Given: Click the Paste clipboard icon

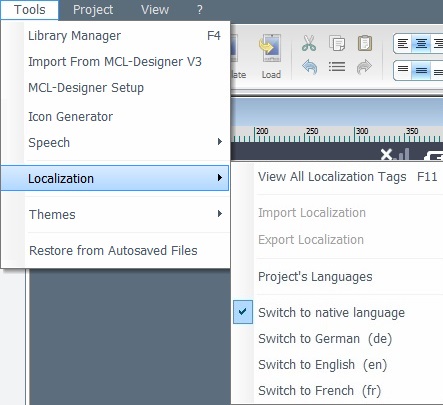Looking at the screenshot, I should point(365,43).
